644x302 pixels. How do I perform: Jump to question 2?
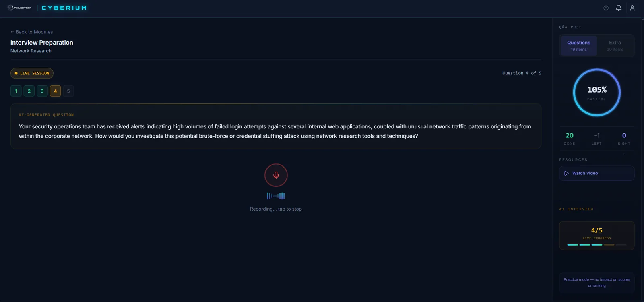click(29, 91)
